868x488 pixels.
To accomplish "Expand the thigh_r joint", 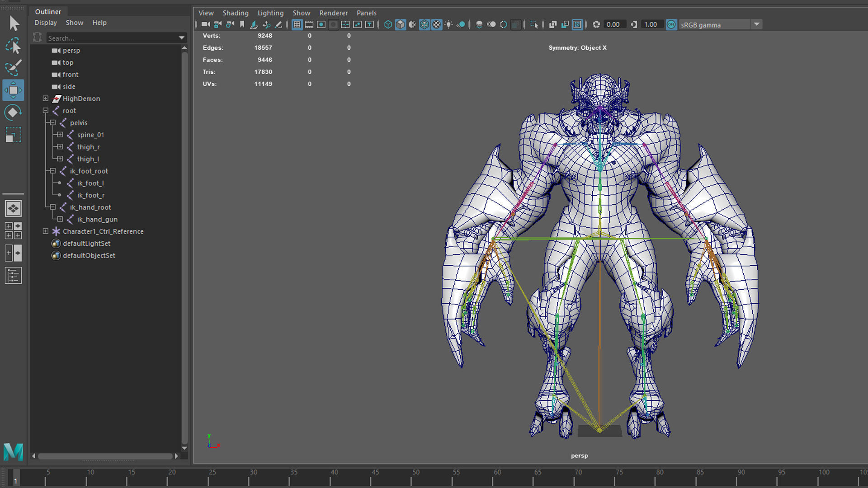I will click(x=60, y=146).
